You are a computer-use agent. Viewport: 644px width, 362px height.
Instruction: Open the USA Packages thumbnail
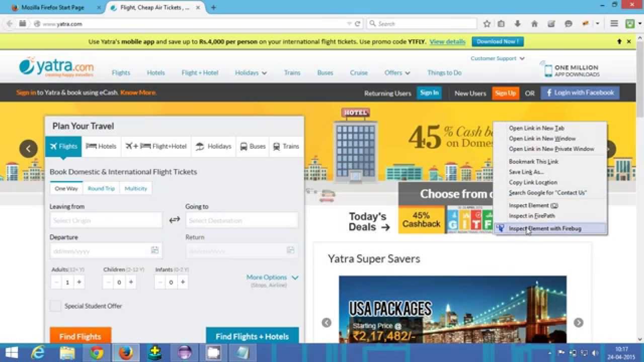click(452, 309)
